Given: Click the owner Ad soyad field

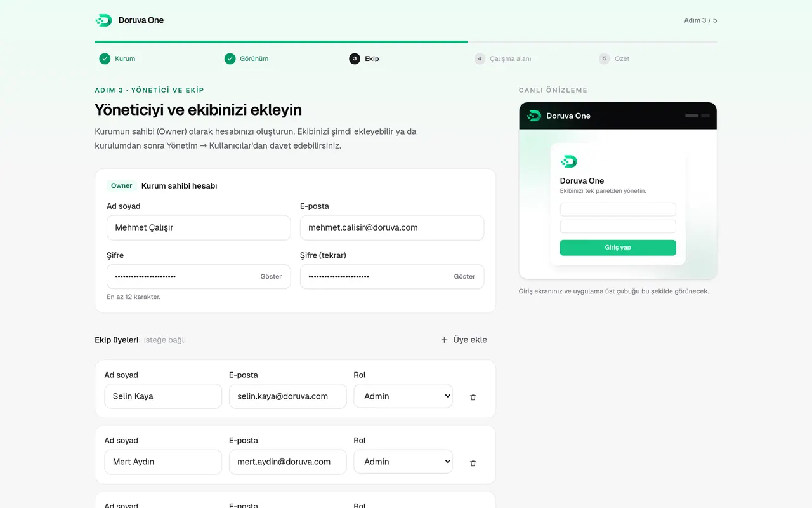Looking at the screenshot, I should point(199,227).
